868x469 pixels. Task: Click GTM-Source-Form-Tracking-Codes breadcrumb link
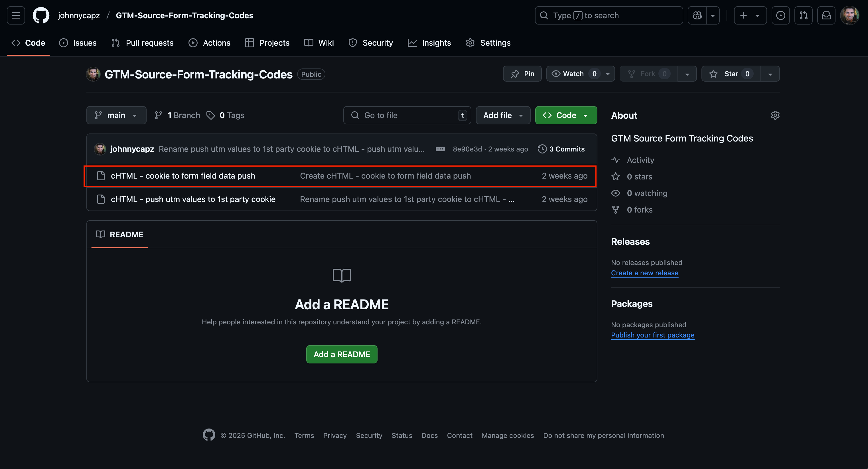pyautogui.click(x=185, y=15)
